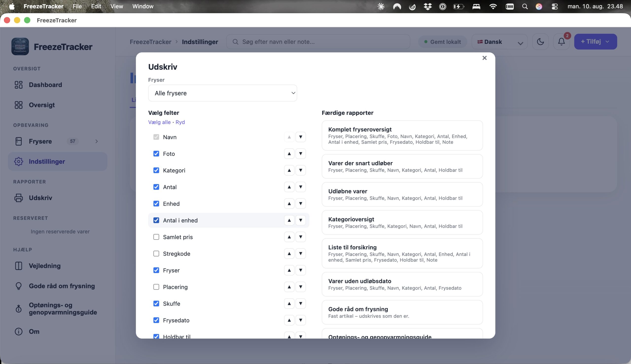The image size is (631, 364).
Task: Enable the Placering checkbox
Action: point(156,287)
